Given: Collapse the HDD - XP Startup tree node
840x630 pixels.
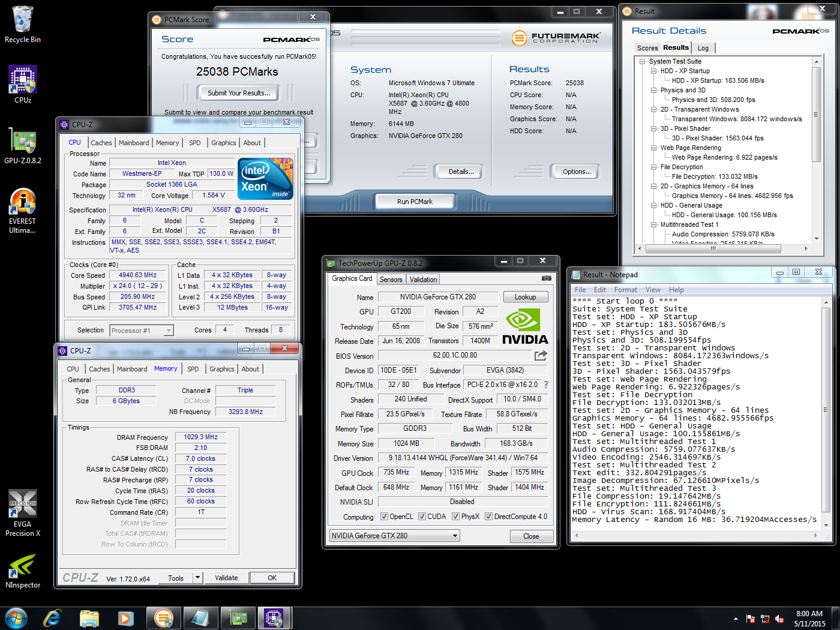Looking at the screenshot, I should pos(653,71).
